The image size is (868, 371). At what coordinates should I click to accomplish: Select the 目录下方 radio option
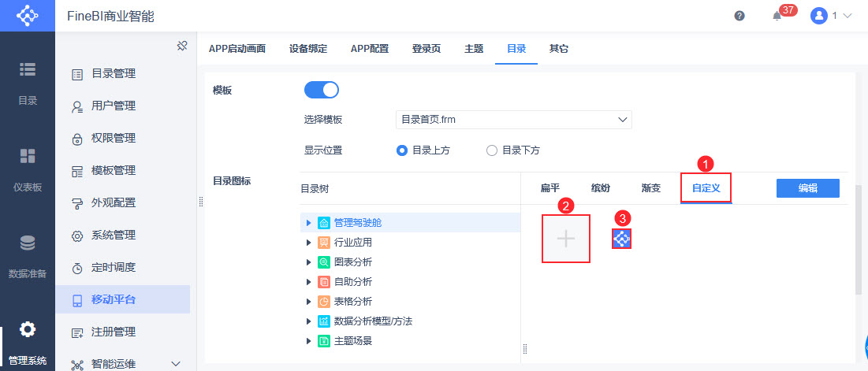tap(492, 150)
